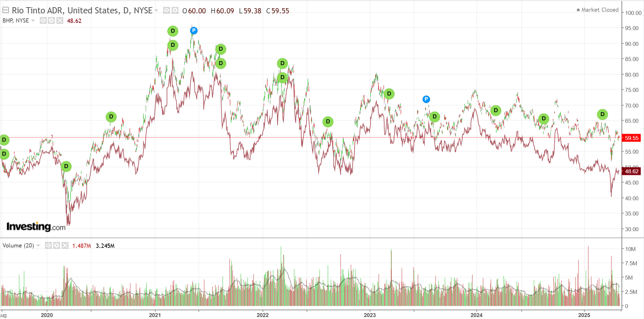Collapse the legend with the minus box
This screenshot has width=644, height=319.
(x=6, y=10)
